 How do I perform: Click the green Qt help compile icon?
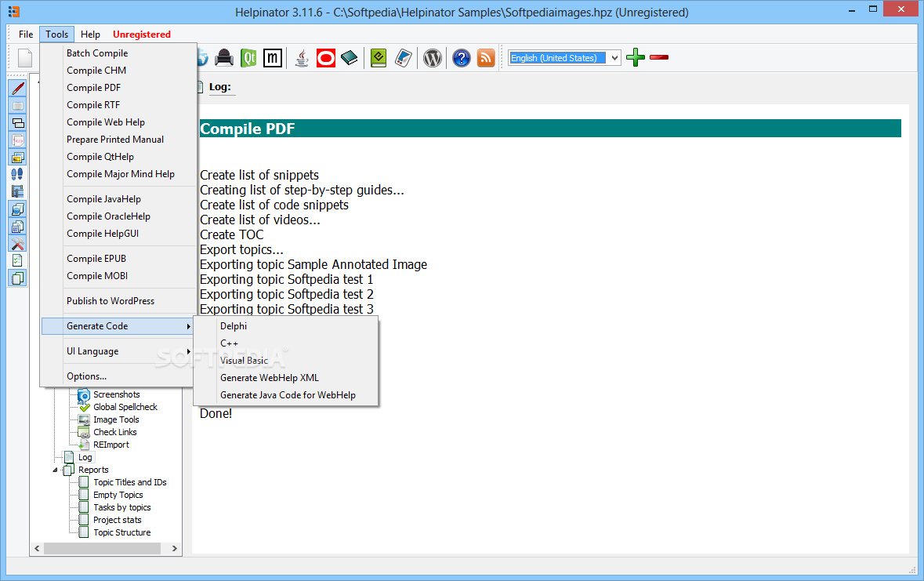248,58
